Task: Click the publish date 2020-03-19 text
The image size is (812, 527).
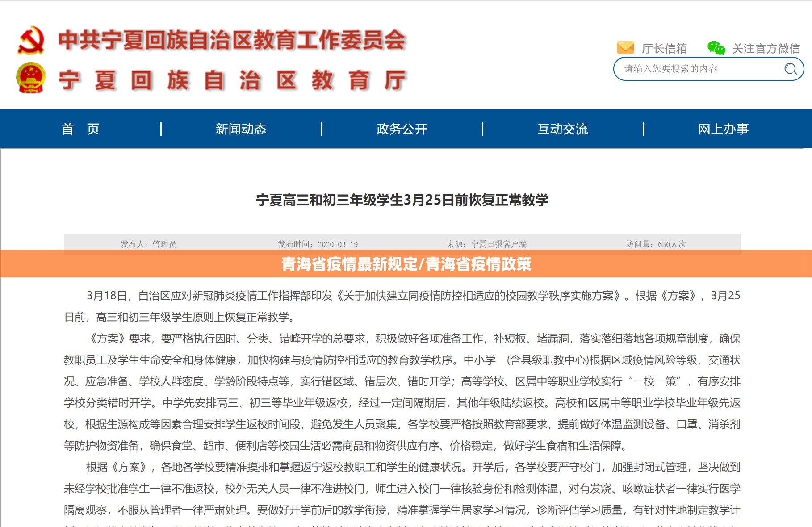Action: 318,244
